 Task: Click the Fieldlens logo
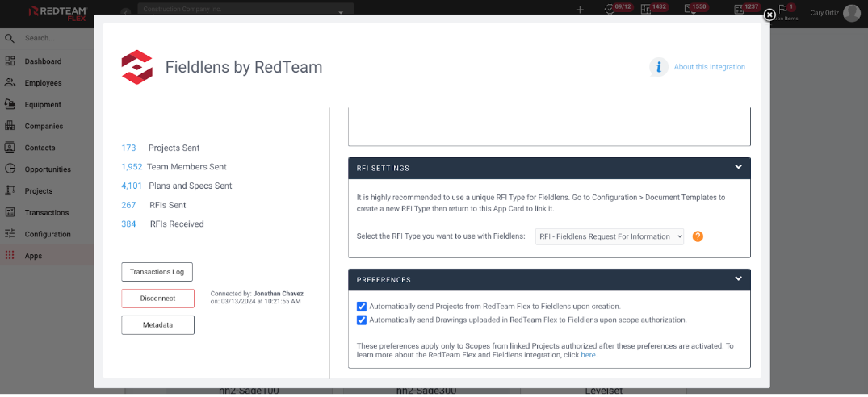click(136, 67)
